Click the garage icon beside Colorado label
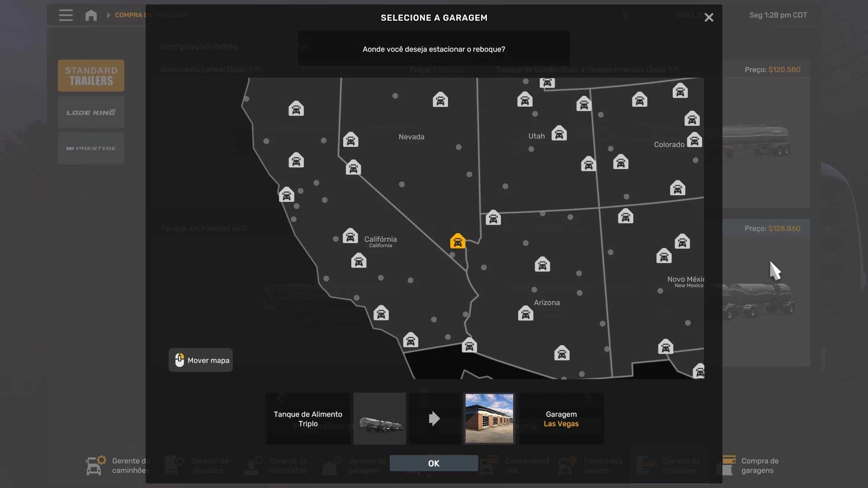 (694, 140)
